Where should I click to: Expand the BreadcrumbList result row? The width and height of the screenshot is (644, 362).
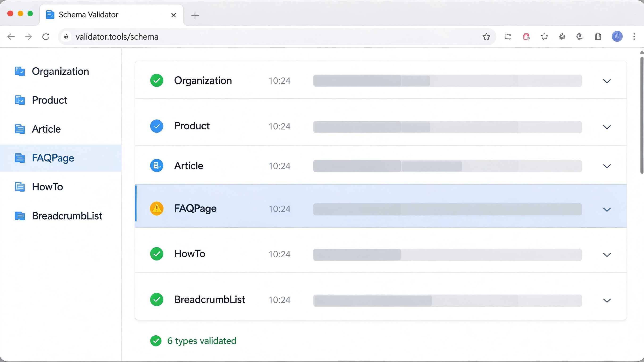607,300
